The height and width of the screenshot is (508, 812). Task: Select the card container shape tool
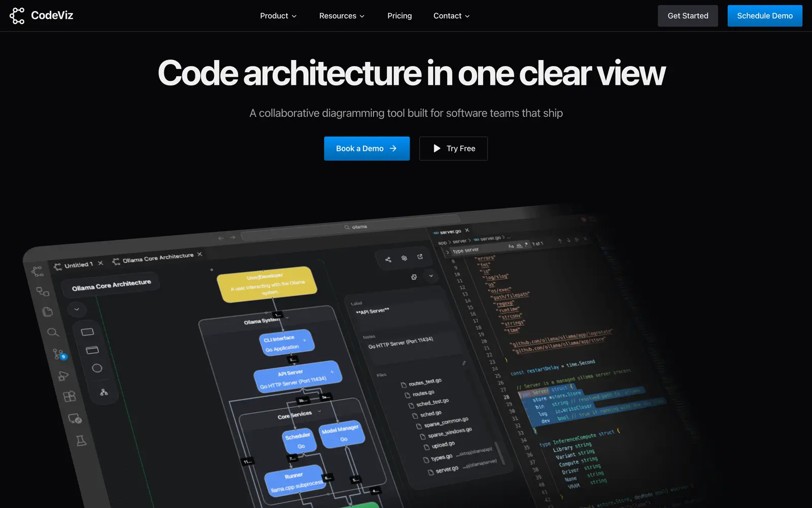92,350
